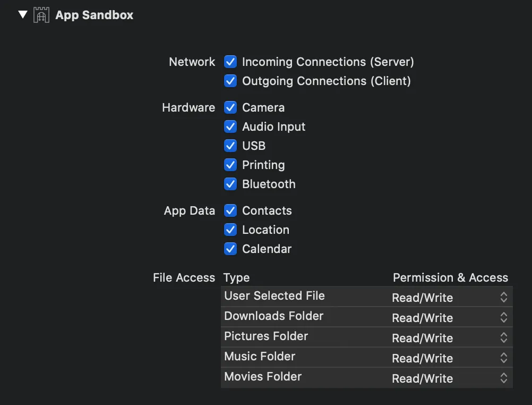This screenshot has width=532, height=405.
Task: Click the App Sandbox castle icon
Action: (x=41, y=15)
